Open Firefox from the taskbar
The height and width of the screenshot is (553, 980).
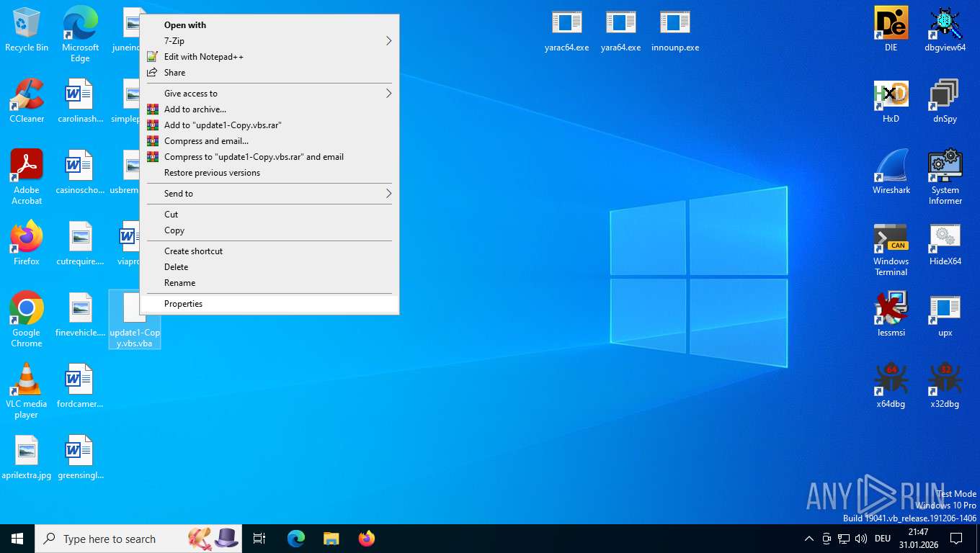[x=367, y=539]
